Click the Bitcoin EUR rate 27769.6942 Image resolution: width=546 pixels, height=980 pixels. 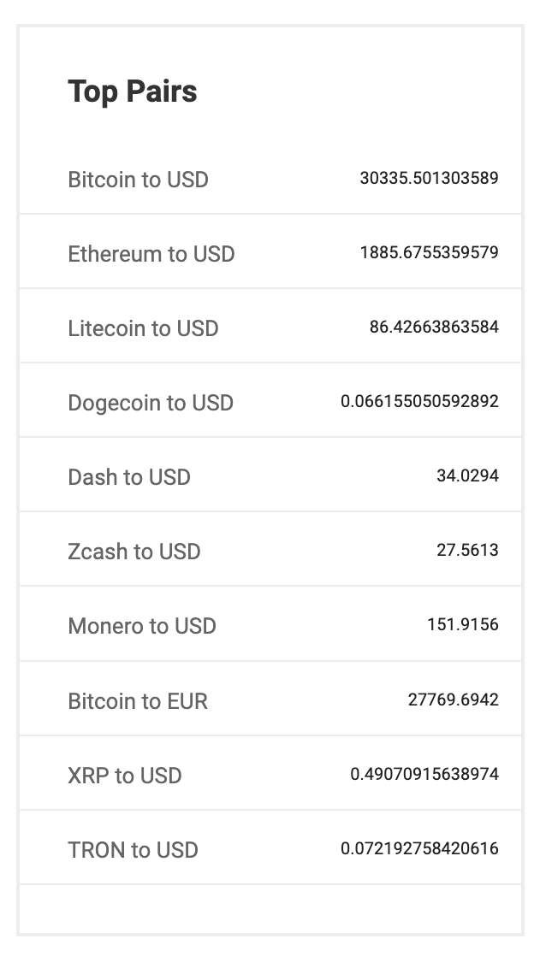(454, 700)
